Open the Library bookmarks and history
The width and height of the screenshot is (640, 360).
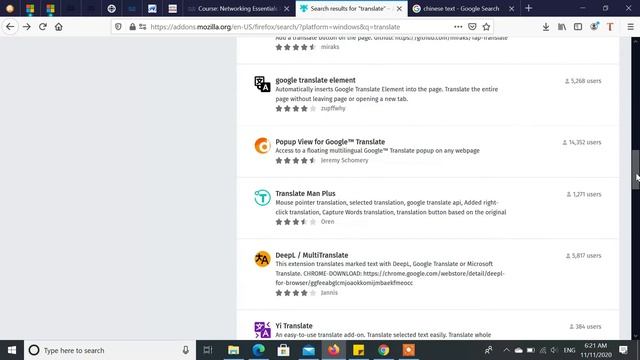562,27
